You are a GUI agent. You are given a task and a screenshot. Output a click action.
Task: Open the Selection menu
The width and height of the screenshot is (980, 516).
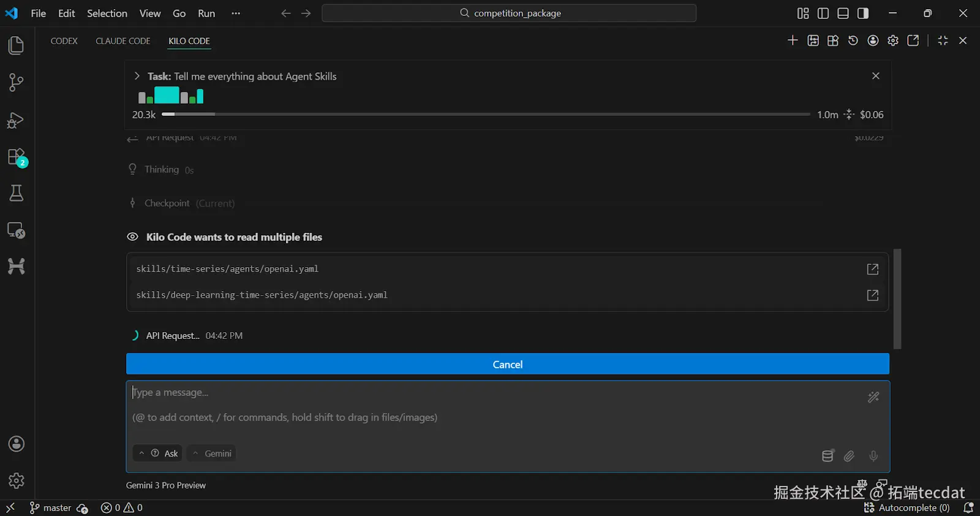(107, 13)
